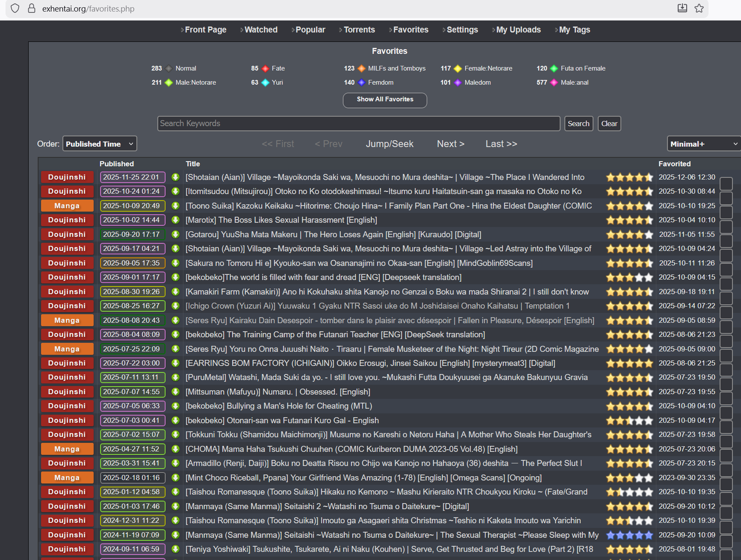Tick the checkbox for row favorited 2025-09-05 09:00

[726, 356]
